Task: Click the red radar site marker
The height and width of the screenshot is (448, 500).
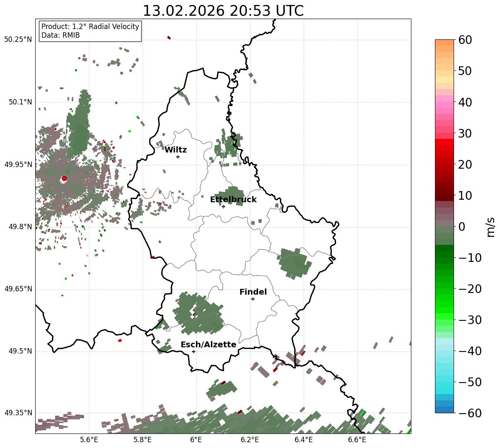Action: (64, 179)
